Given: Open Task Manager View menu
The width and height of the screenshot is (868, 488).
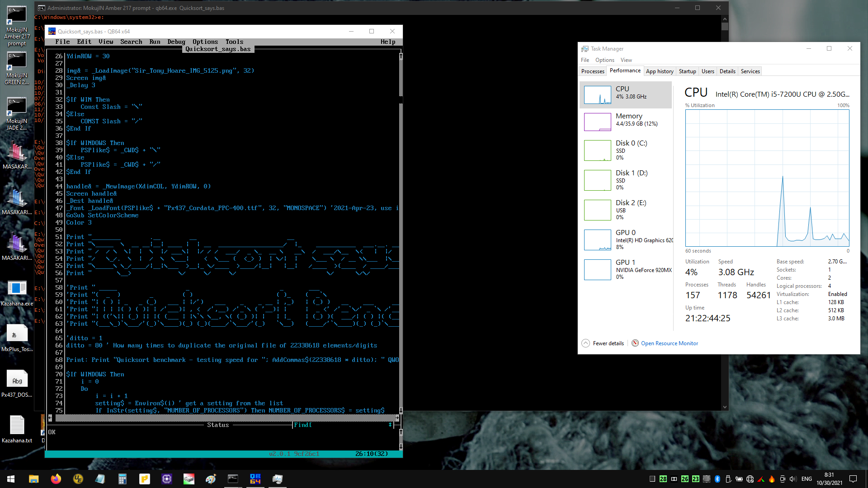Looking at the screenshot, I should (x=626, y=60).
